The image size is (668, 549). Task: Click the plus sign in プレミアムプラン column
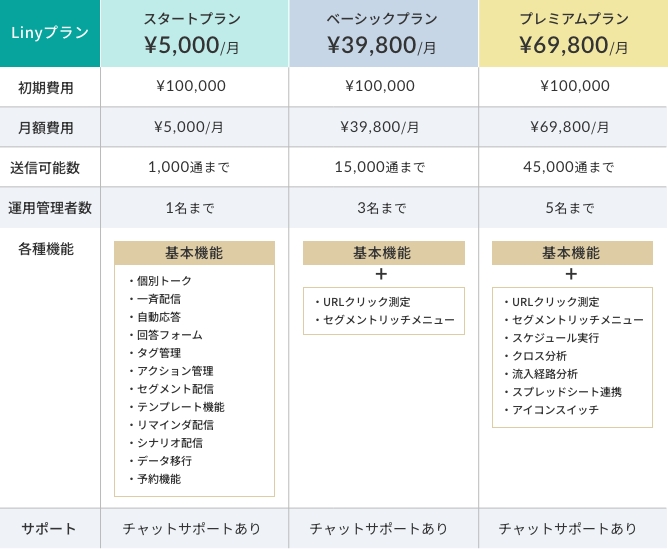(x=571, y=274)
